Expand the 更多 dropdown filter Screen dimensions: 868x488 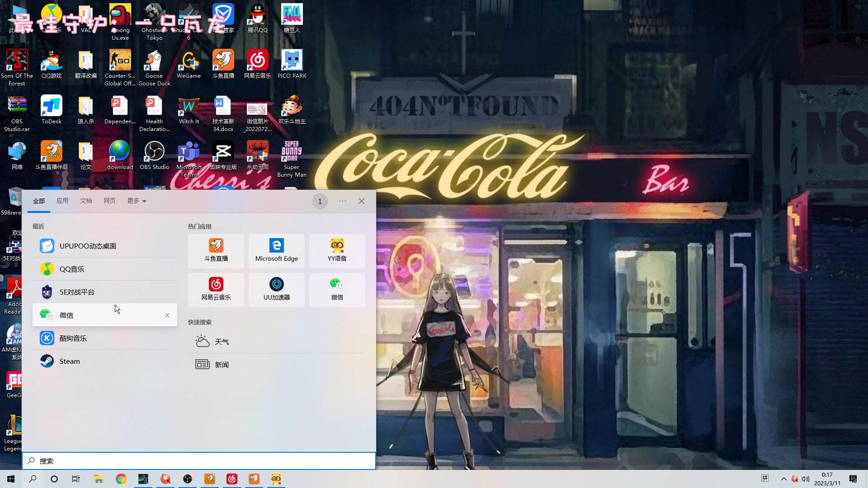(x=137, y=201)
